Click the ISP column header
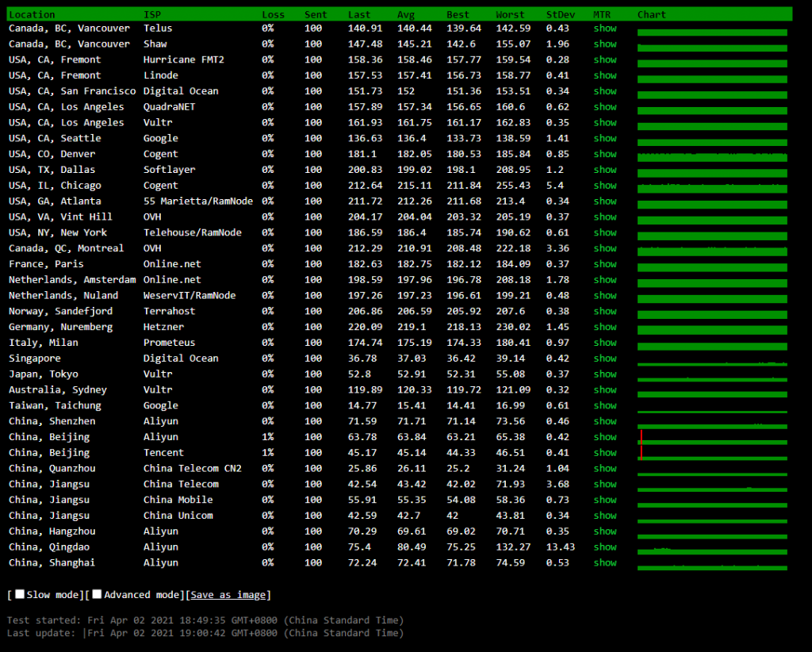Screen dimensions: 812x652 [x=151, y=14]
